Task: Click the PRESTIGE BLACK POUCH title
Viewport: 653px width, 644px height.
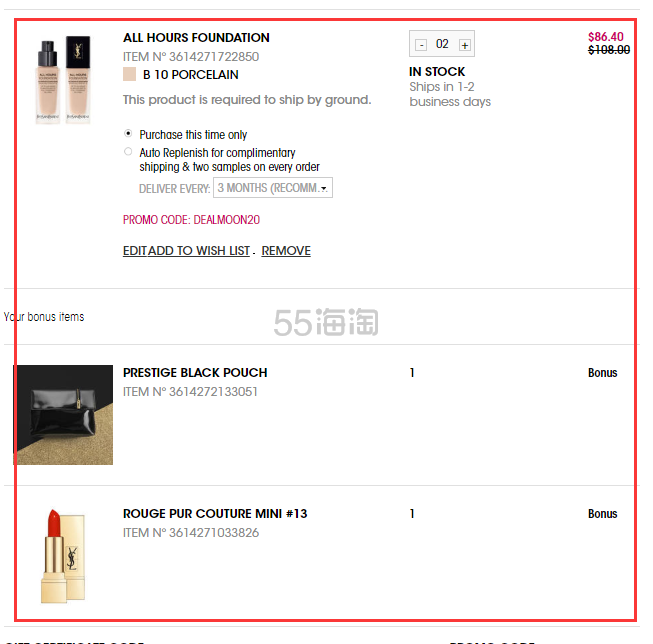Action: [195, 372]
